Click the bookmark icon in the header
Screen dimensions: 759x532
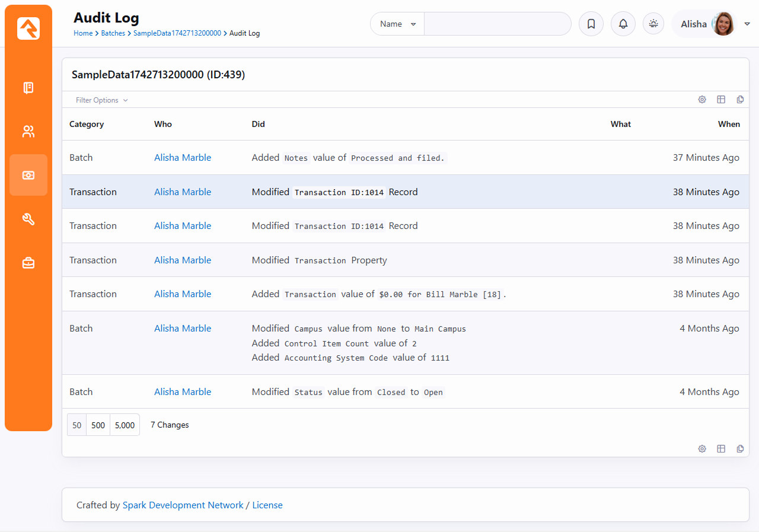(591, 24)
